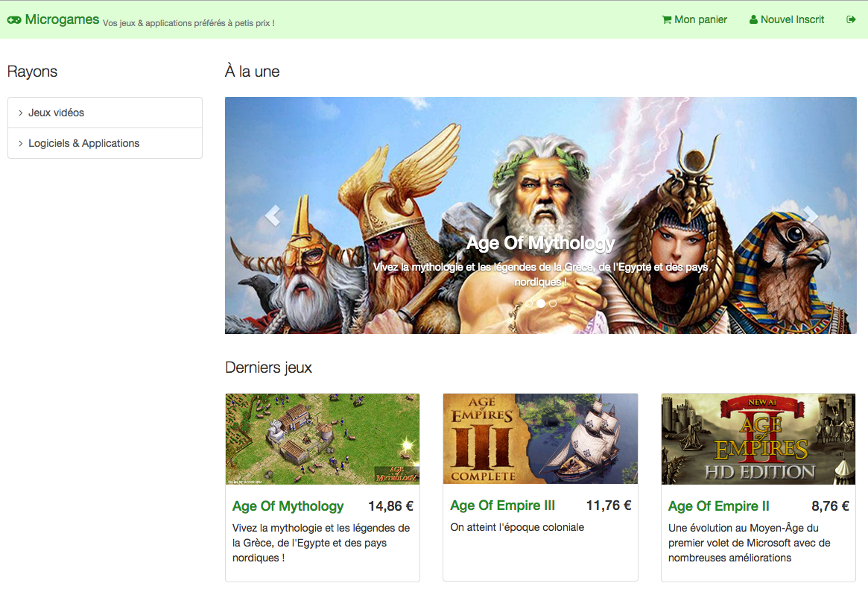Viewport: 868px width, 592px height.
Task: Click the user profile icon
Action: (x=753, y=20)
